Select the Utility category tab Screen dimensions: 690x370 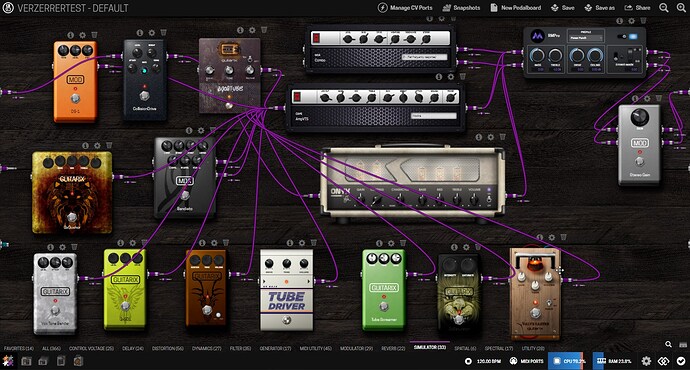(x=533, y=348)
